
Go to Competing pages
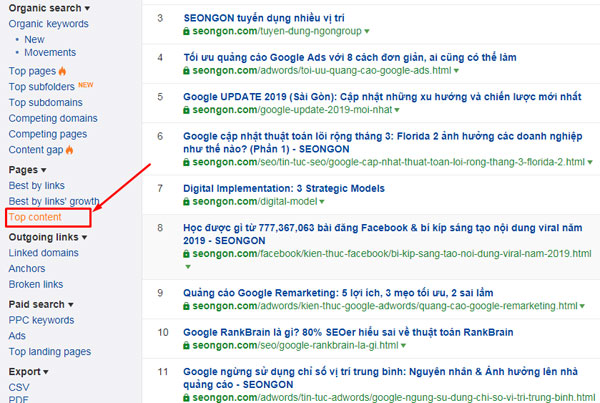click(48, 134)
